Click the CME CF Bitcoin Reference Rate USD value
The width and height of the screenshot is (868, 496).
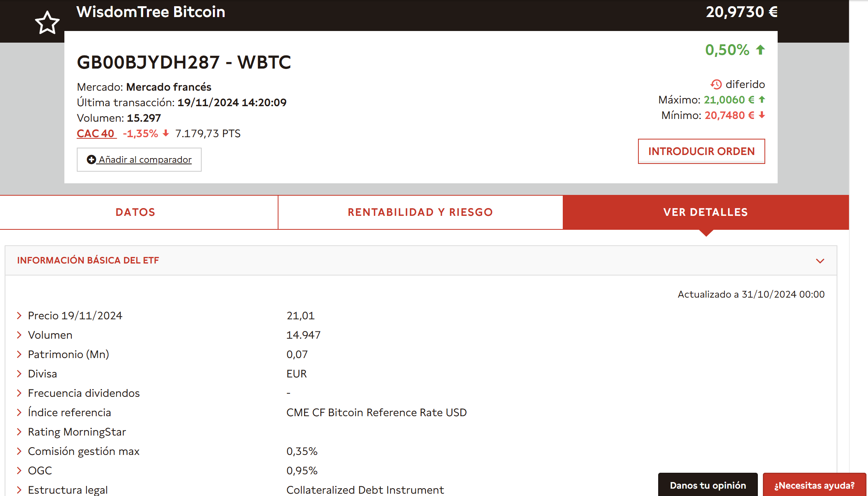(377, 412)
